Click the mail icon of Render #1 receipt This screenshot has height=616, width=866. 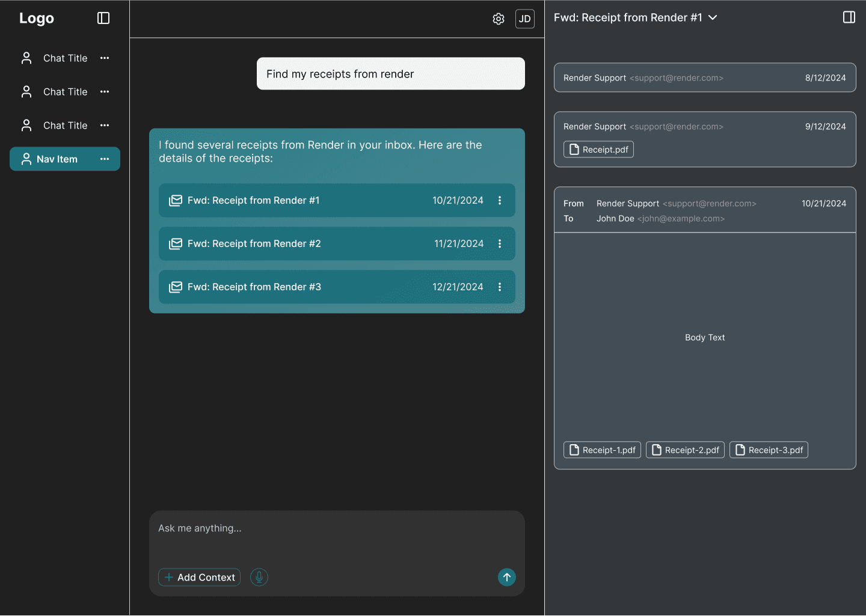pyautogui.click(x=176, y=201)
